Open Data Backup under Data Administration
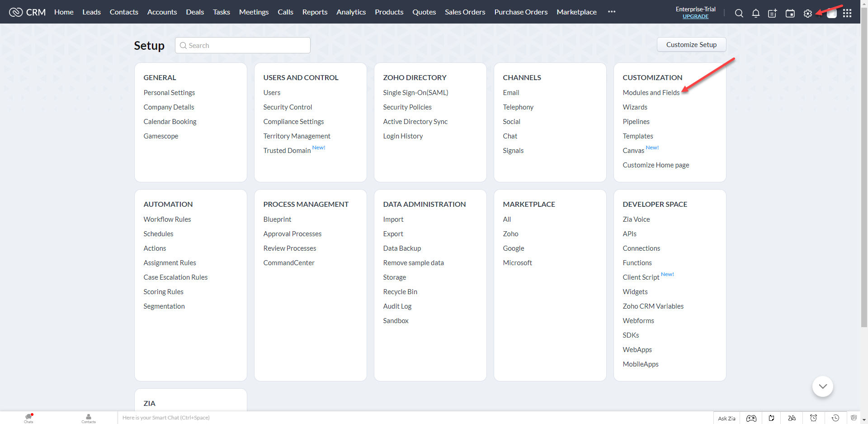The image size is (868, 424). [402, 248]
